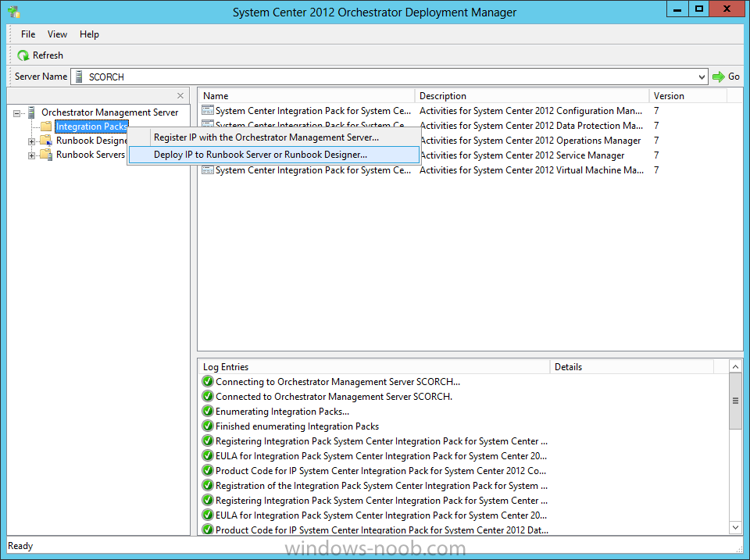
Task: Click the Orchestrator Management Server icon
Action: click(31, 112)
